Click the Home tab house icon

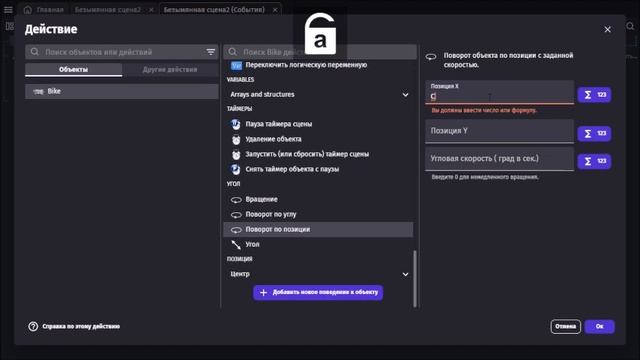27,9
